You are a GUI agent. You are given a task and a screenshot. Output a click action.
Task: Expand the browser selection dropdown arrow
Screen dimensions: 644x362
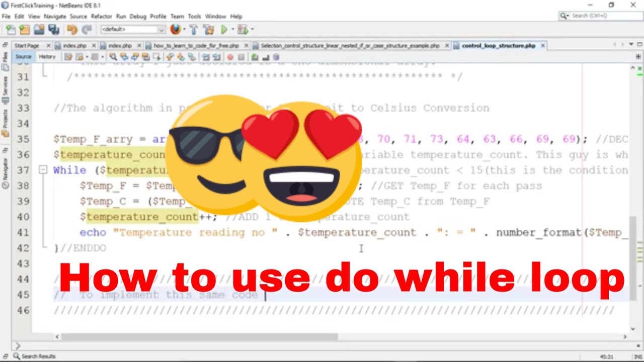coord(184,30)
